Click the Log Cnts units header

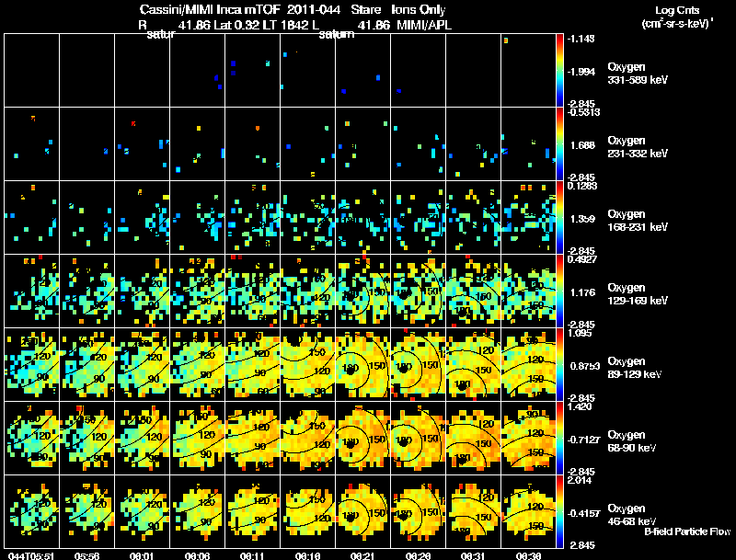(677, 17)
